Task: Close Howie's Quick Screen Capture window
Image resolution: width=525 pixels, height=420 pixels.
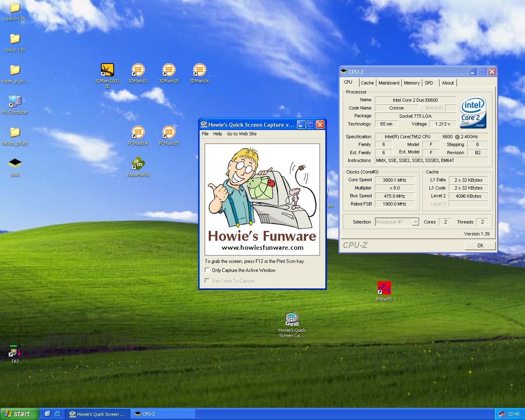Action: coord(320,125)
